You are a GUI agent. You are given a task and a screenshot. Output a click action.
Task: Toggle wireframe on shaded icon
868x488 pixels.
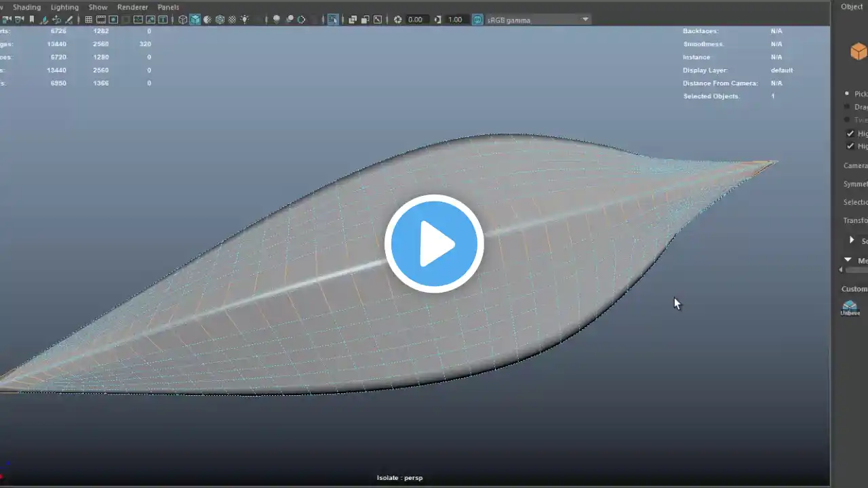pos(220,20)
